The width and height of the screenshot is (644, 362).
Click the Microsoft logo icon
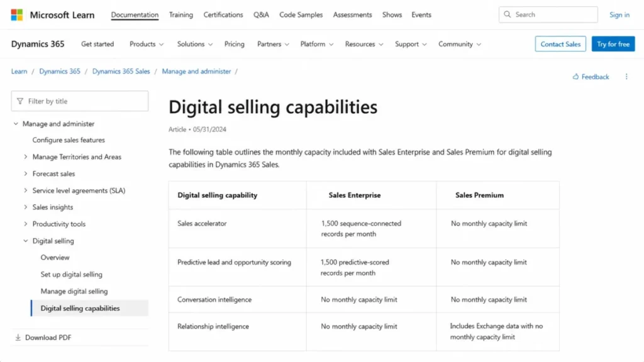[17, 15]
